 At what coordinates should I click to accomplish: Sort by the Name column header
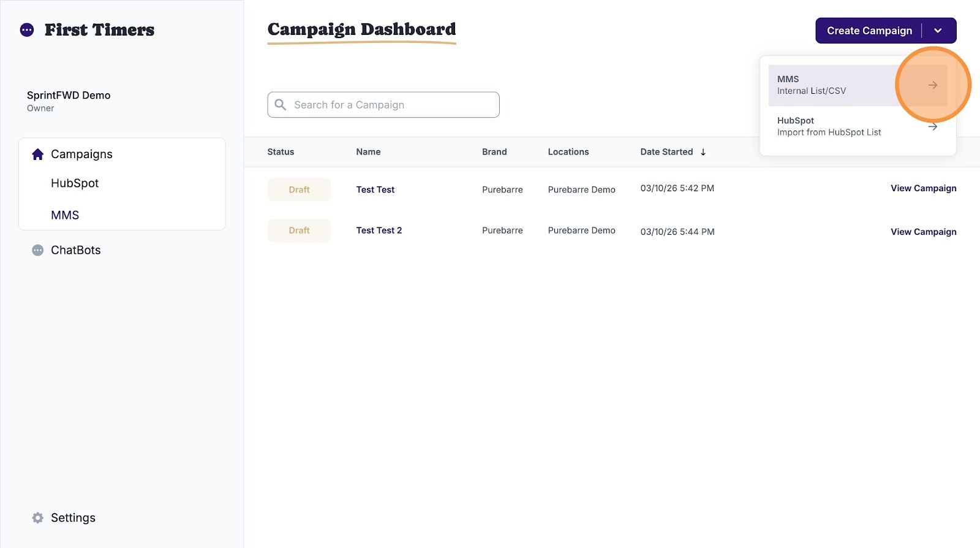click(368, 152)
